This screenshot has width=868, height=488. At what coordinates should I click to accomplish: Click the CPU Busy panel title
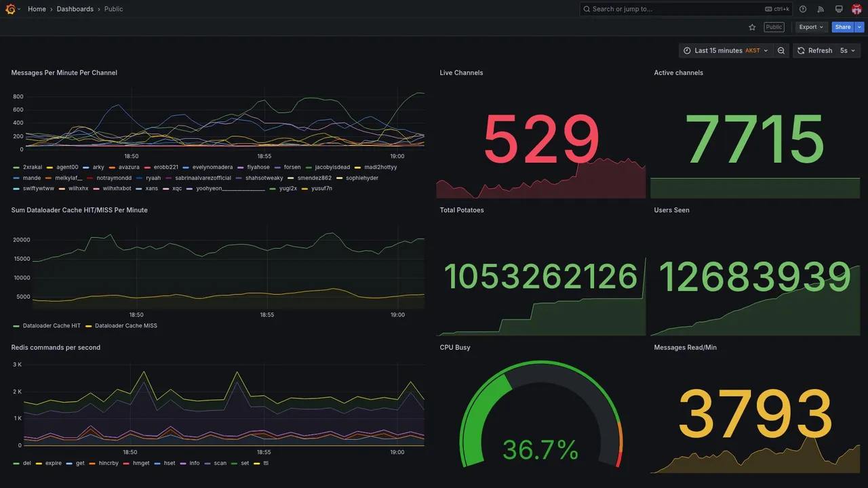(x=455, y=348)
